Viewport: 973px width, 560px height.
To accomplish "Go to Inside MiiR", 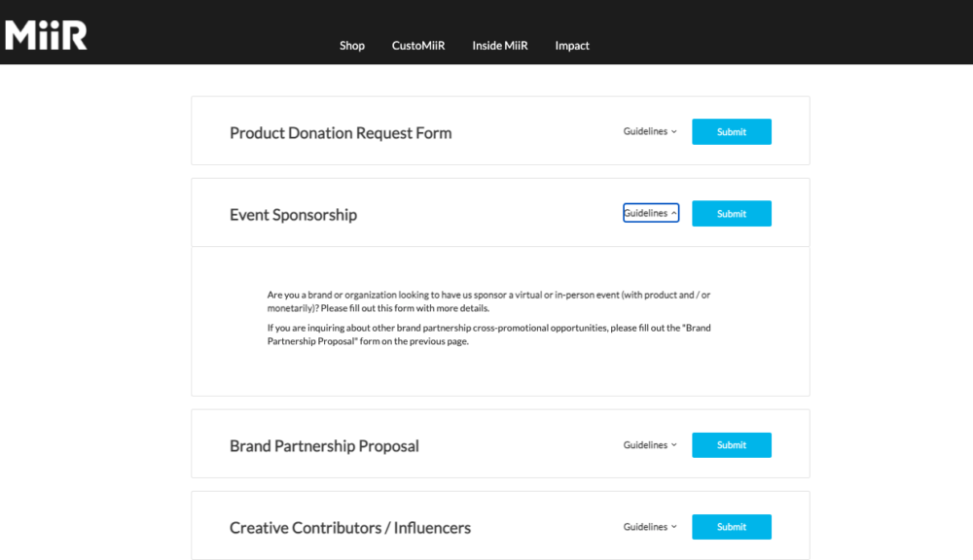I will [x=499, y=46].
